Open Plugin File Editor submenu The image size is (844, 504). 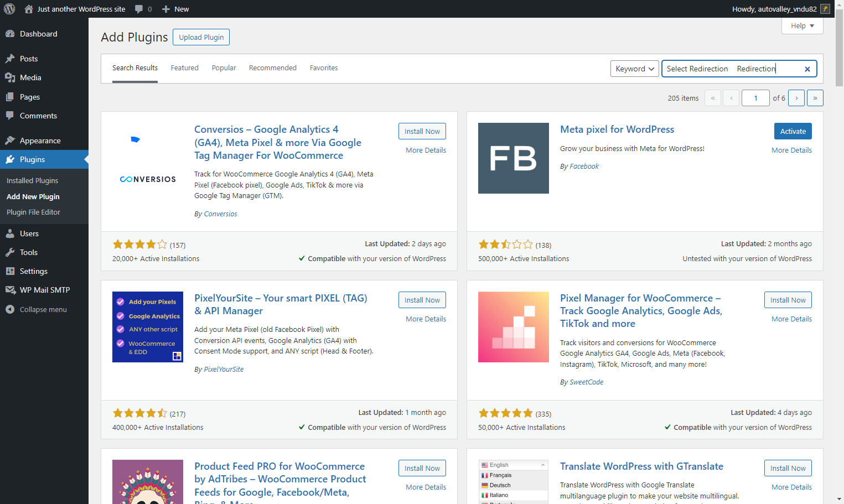(x=33, y=212)
